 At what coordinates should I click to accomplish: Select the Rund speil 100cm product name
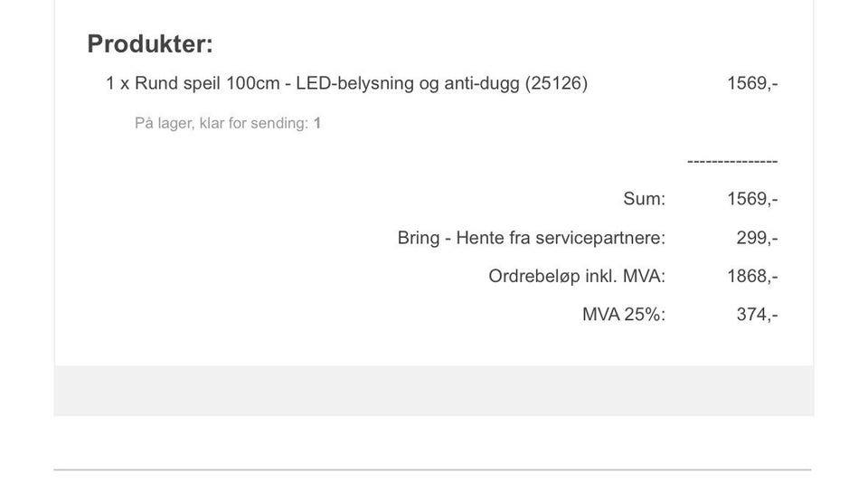pyautogui.click(x=207, y=83)
